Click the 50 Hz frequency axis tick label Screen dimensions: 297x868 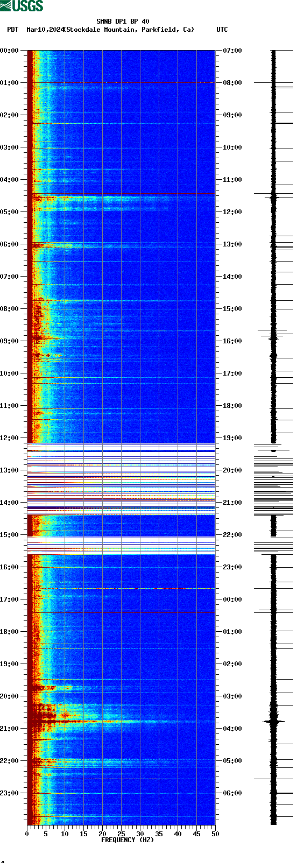click(x=215, y=834)
